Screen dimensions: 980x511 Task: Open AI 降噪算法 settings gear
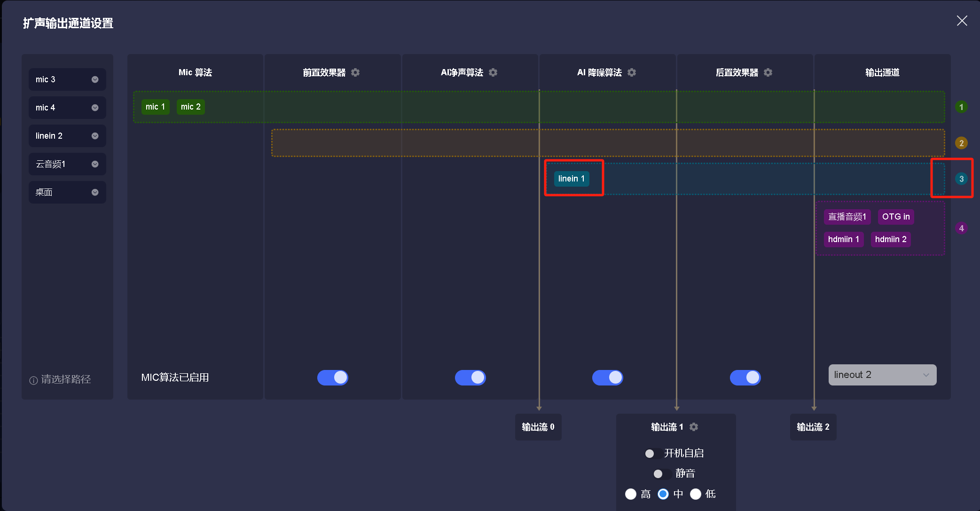click(x=632, y=72)
